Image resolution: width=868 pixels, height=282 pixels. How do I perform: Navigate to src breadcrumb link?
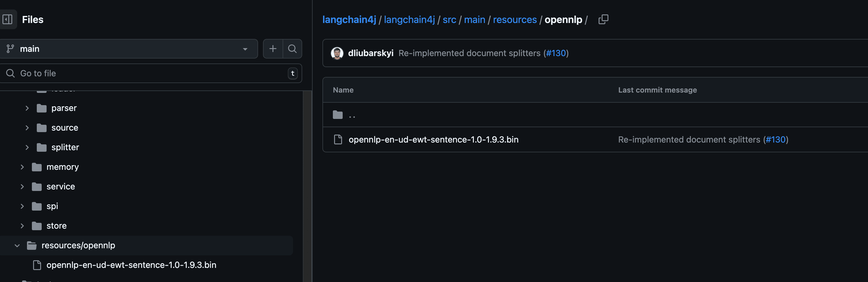click(449, 20)
